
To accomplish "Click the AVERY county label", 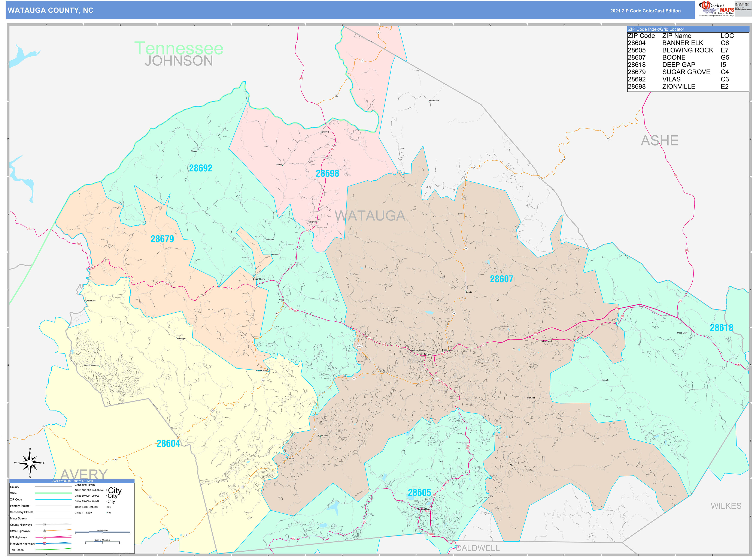I will click(84, 474).
